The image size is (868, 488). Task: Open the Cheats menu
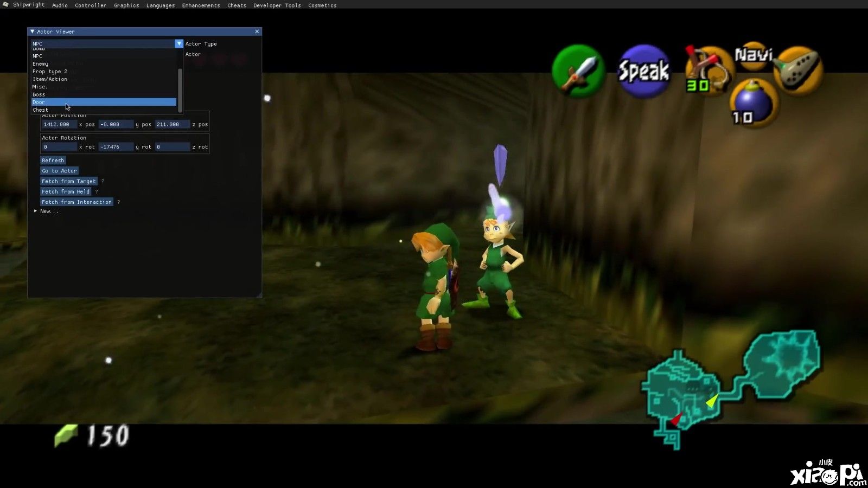(x=237, y=5)
